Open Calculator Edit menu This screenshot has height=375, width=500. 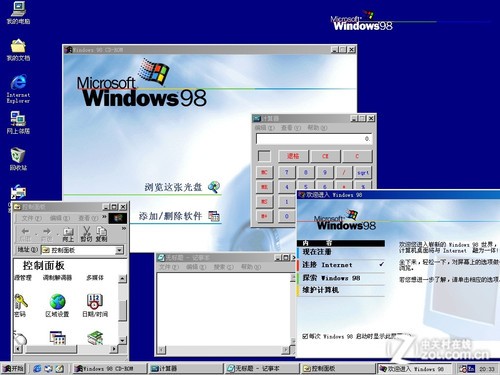click(265, 128)
